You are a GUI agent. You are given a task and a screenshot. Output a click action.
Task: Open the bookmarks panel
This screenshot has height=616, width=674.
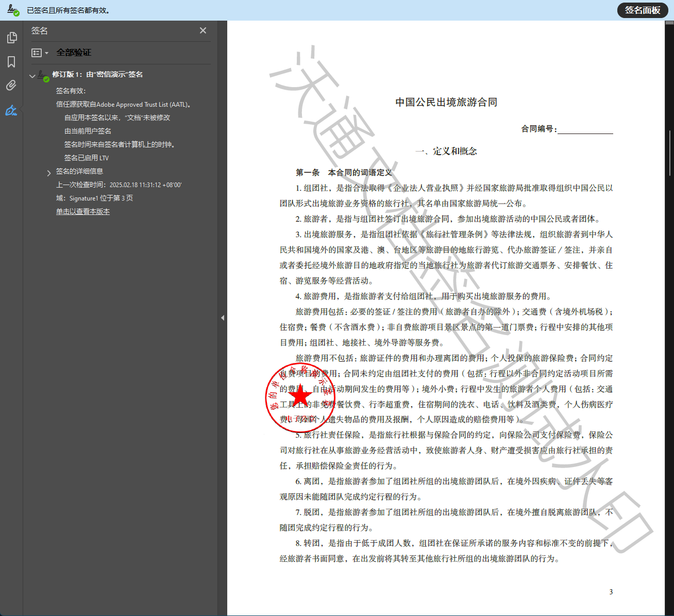[x=11, y=61]
